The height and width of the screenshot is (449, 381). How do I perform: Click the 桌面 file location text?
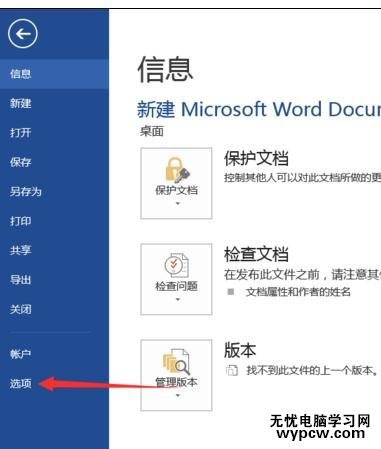pyautogui.click(x=152, y=131)
